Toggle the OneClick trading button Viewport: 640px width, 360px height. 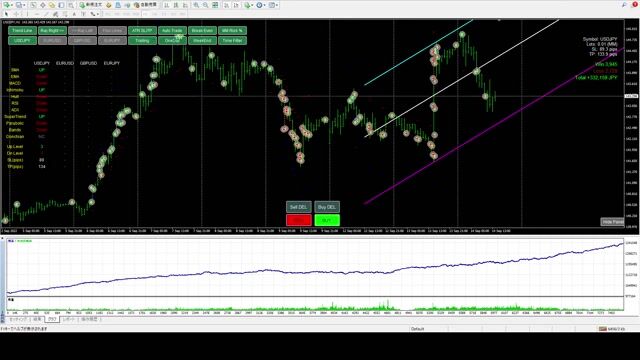pyautogui.click(x=172, y=40)
